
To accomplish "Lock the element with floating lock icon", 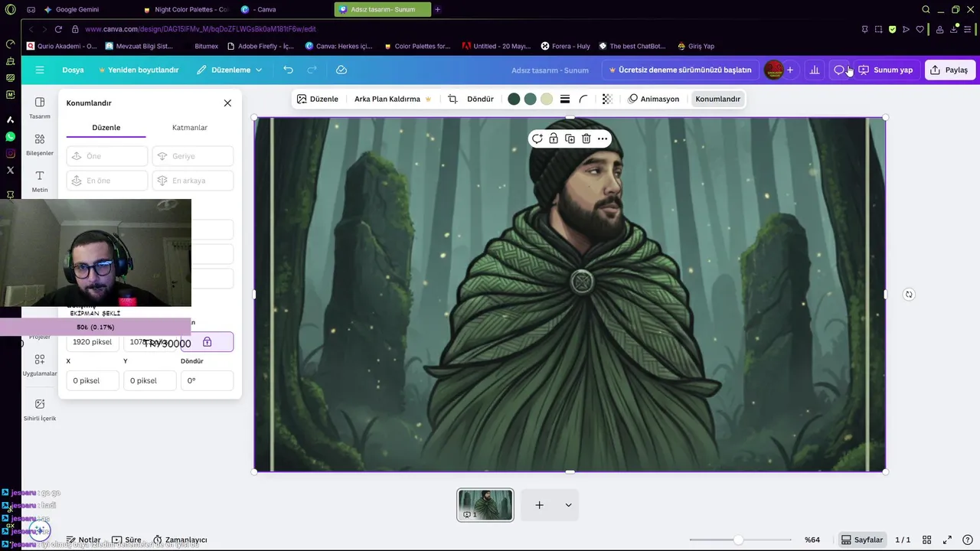I will click(x=554, y=139).
